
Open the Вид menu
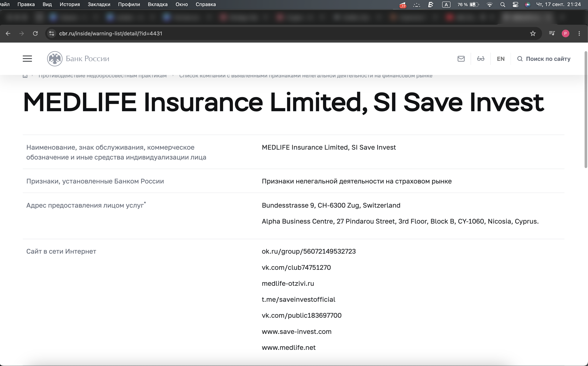(x=47, y=4)
